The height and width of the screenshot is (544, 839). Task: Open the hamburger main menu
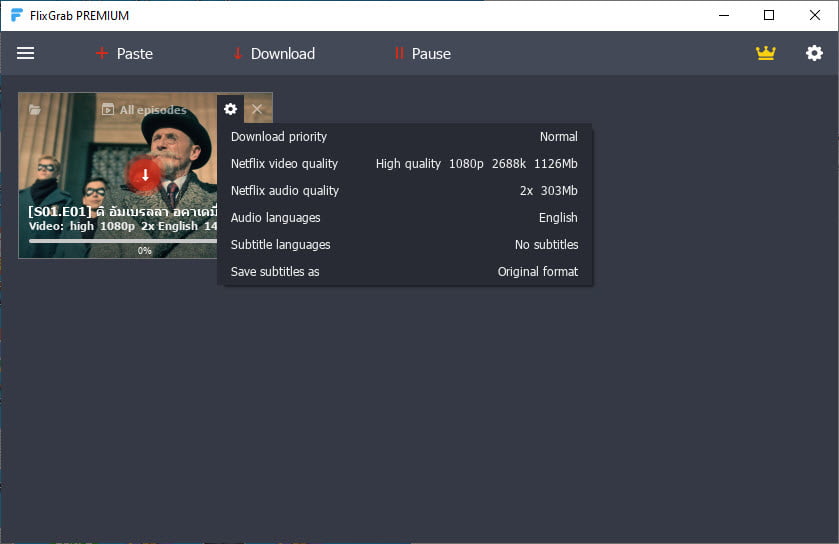pyautogui.click(x=25, y=53)
